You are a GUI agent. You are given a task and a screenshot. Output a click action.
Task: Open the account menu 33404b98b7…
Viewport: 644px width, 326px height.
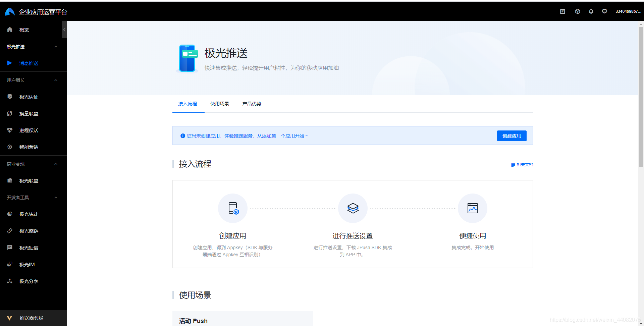[628, 11]
